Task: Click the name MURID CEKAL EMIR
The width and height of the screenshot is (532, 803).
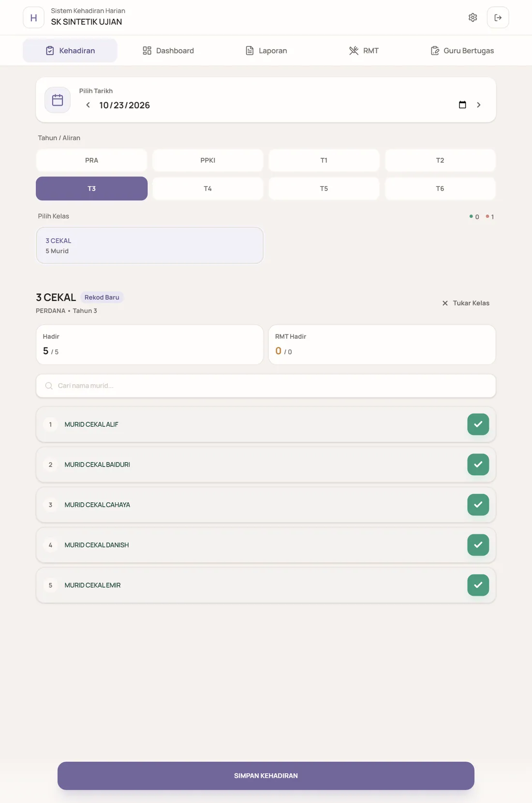Action: [92, 585]
